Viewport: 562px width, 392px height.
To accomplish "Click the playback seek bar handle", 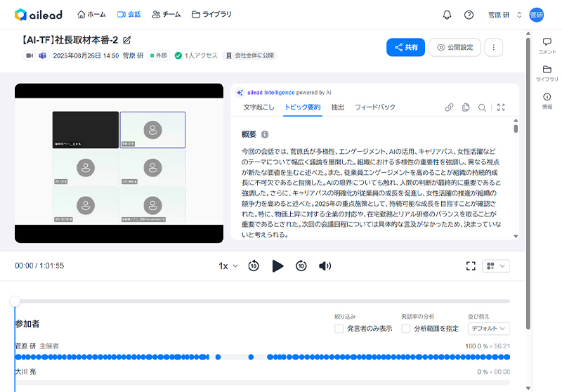I will click(15, 301).
